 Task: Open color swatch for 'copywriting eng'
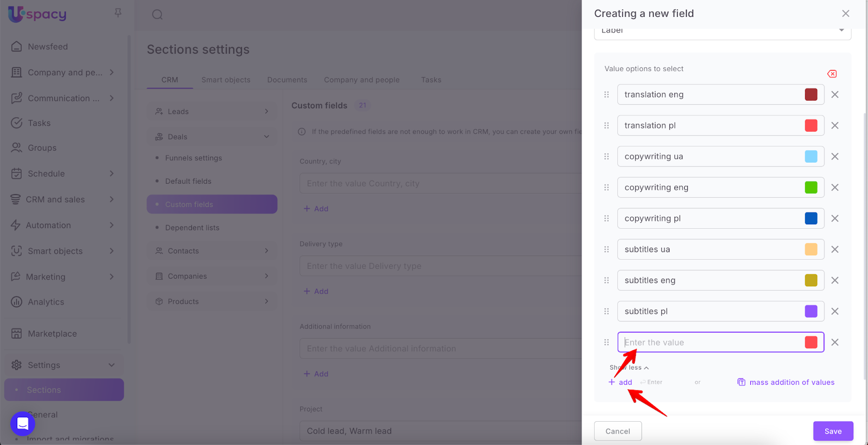(810, 188)
